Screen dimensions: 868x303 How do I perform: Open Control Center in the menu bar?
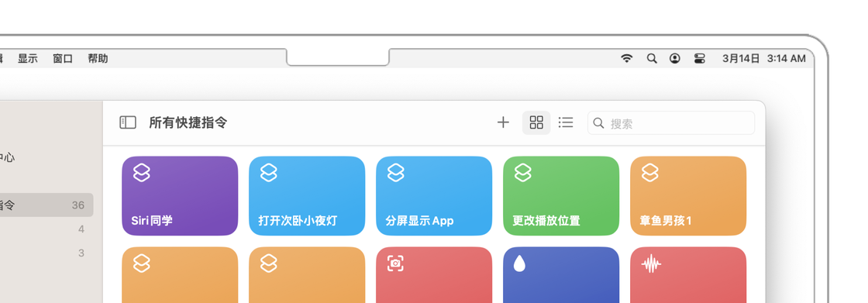[699, 58]
